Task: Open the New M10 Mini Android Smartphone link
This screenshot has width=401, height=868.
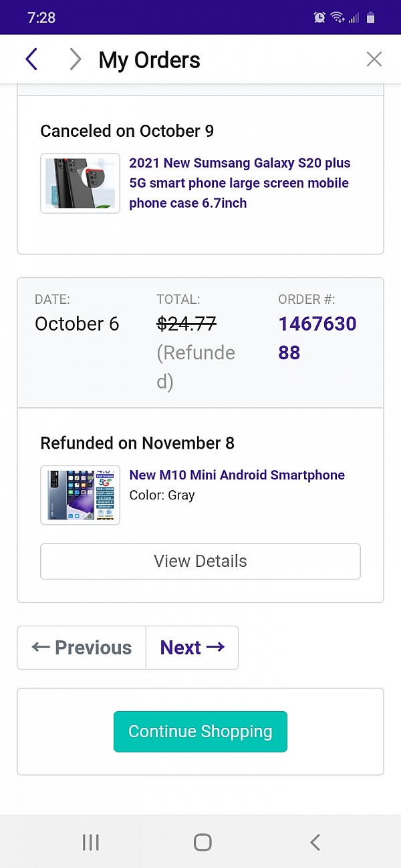Action: tap(237, 475)
